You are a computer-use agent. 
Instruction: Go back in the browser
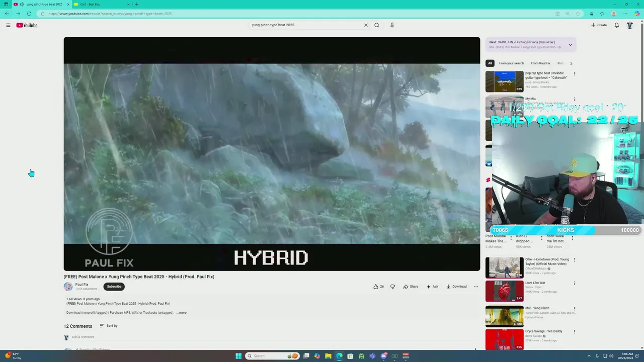7,14
